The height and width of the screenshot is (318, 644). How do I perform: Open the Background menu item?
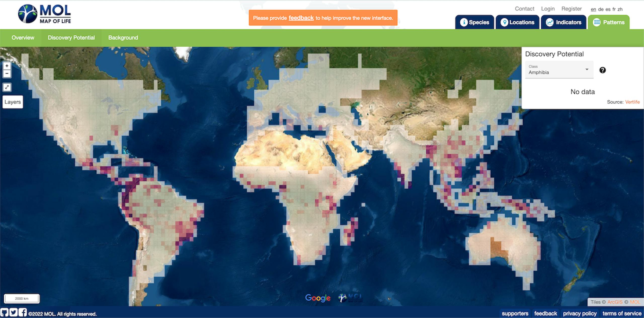123,38
